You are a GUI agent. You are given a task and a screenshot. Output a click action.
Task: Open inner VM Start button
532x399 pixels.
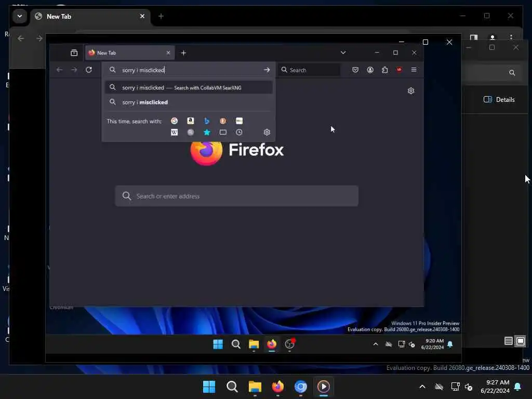pos(218,344)
